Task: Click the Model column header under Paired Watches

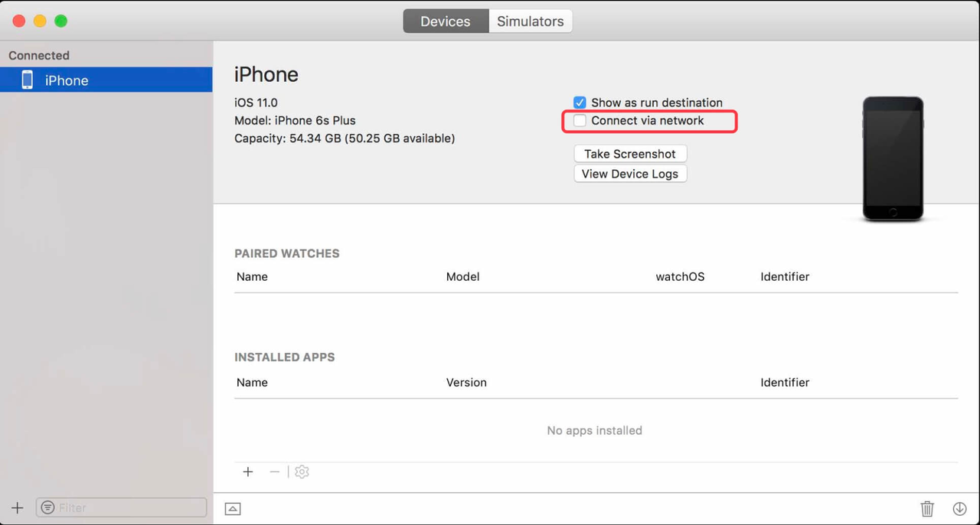Action: pyautogui.click(x=462, y=276)
